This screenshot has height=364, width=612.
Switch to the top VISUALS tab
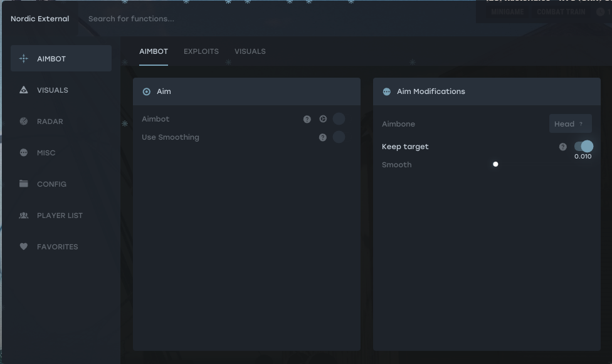pos(250,51)
